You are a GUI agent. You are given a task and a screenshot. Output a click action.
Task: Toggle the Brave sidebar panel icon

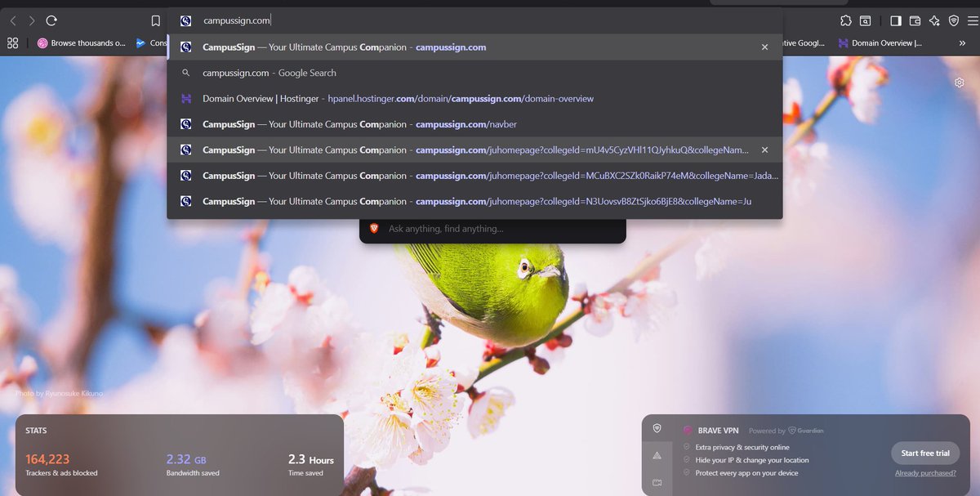pyautogui.click(x=896, y=20)
